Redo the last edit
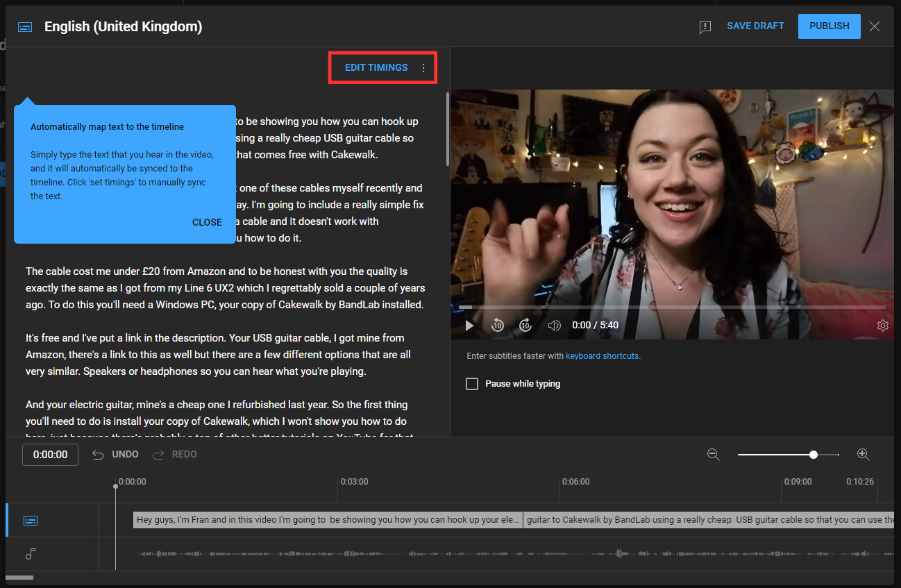901x588 pixels. point(174,454)
